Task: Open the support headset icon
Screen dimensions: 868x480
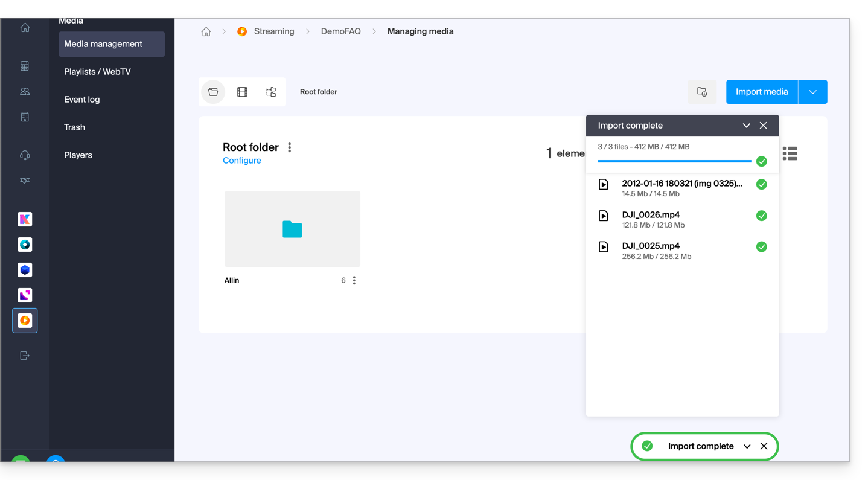Action: coord(25,155)
